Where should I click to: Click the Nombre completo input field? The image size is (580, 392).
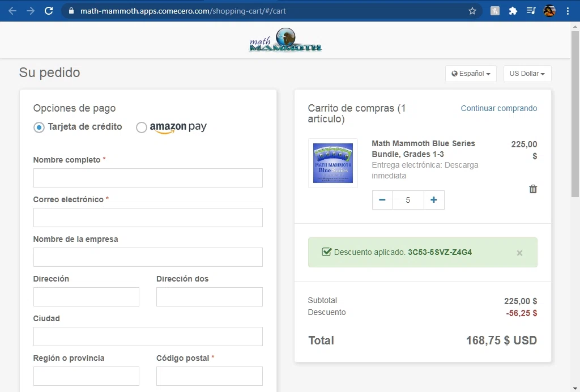148,178
